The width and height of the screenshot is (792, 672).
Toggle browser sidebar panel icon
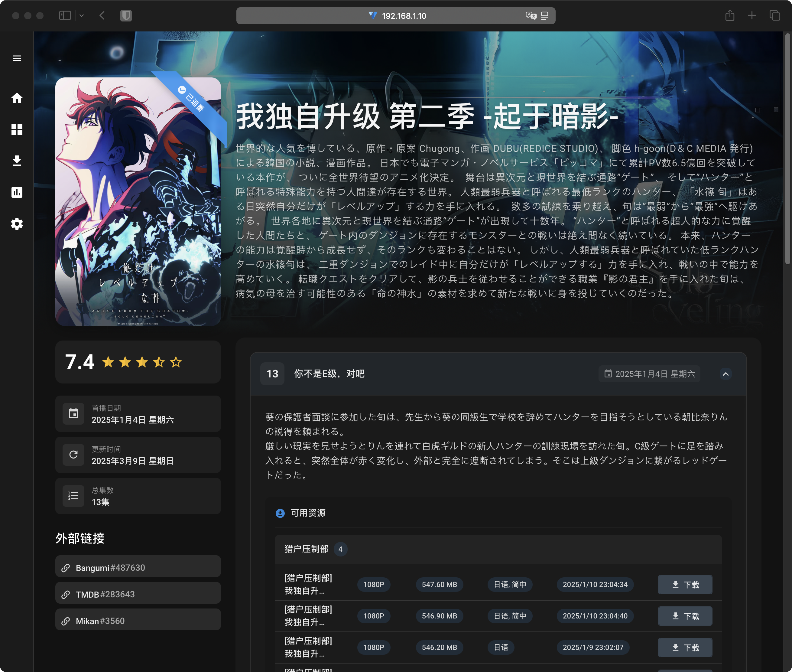[x=65, y=16]
